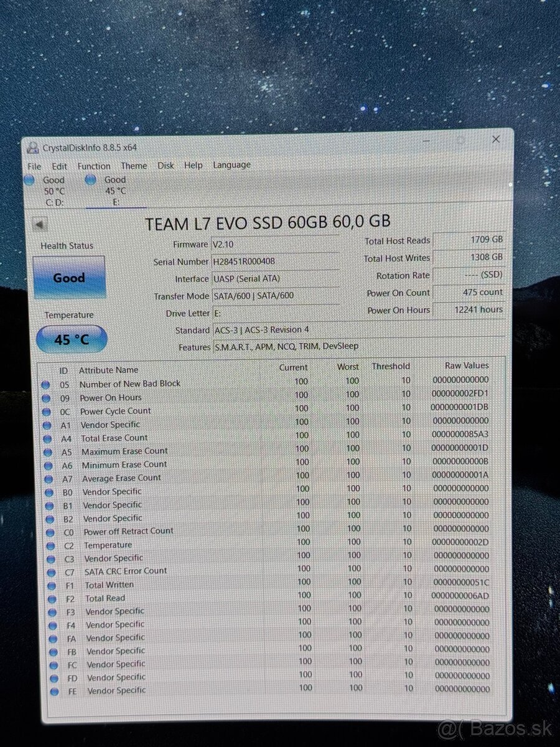Click the Raw Values column header
Viewport: 560px width, 747px height.
click(x=467, y=366)
